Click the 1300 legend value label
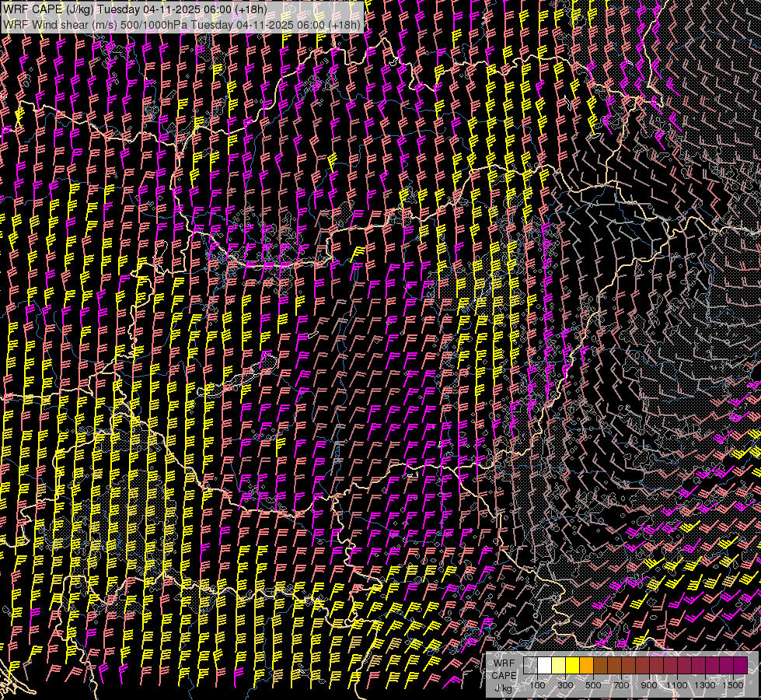The height and width of the screenshot is (700, 761). tap(705, 685)
